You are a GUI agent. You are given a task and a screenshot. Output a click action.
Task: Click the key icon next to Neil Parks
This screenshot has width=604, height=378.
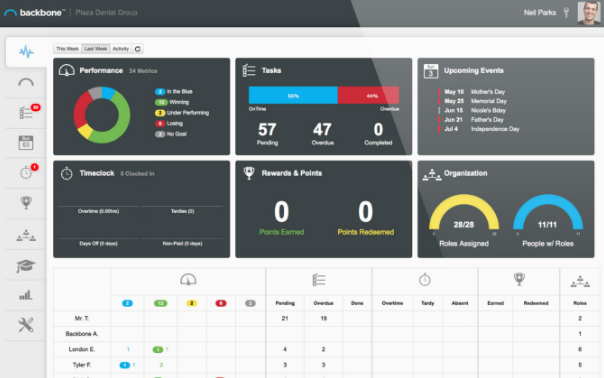(566, 12)
